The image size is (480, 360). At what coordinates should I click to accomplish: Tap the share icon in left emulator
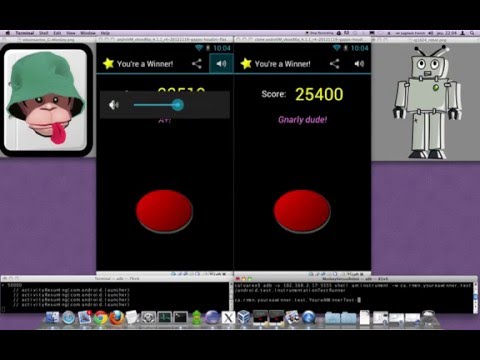pos(197,64)
